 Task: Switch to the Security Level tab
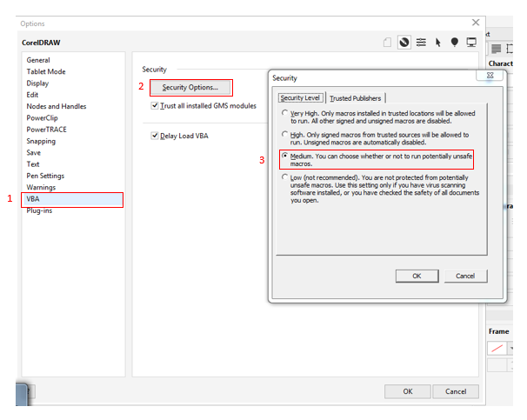click(x=300, y=97)
